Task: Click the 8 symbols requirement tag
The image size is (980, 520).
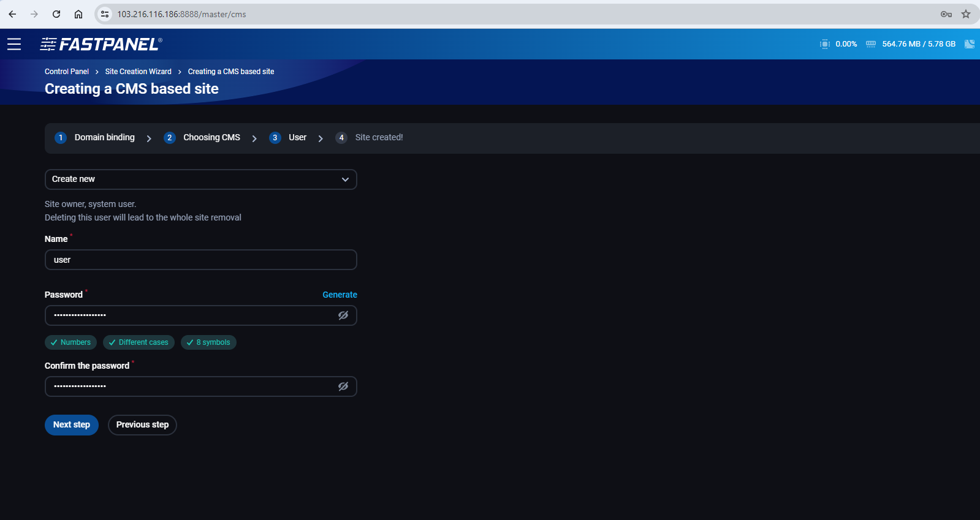Action: pos(208,342)
